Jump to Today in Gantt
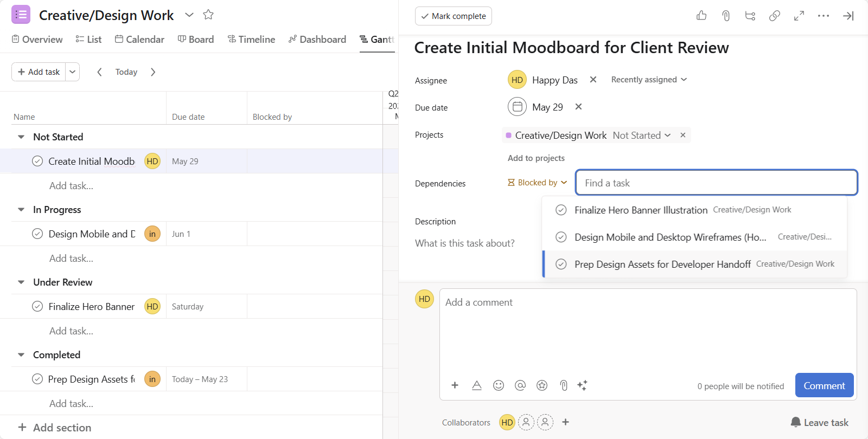 126,72
